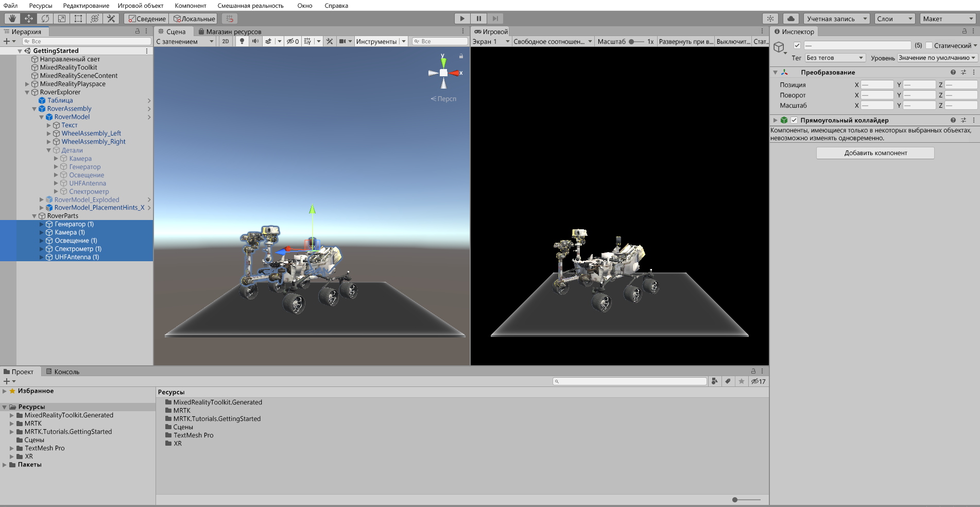
Task: Select the Rotate tool
Action: [x=45, y=19]
